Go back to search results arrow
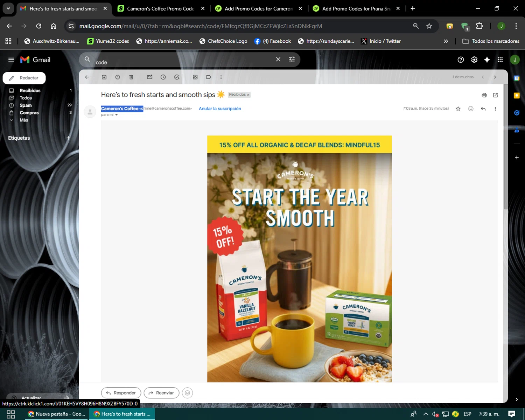This screenshot has width=525, height=420. click(87, 77)
